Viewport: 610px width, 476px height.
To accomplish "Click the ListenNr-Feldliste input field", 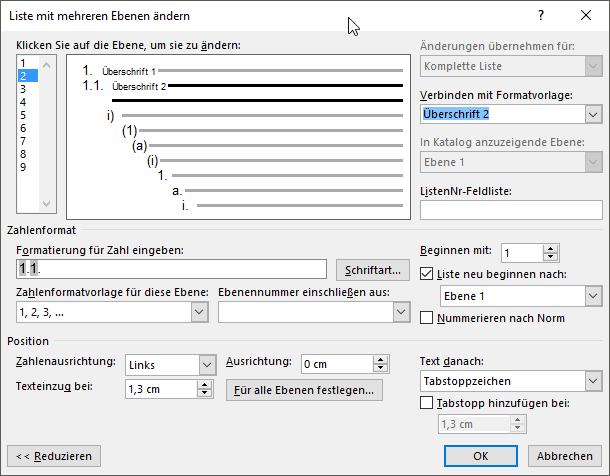I will [511, 210].
